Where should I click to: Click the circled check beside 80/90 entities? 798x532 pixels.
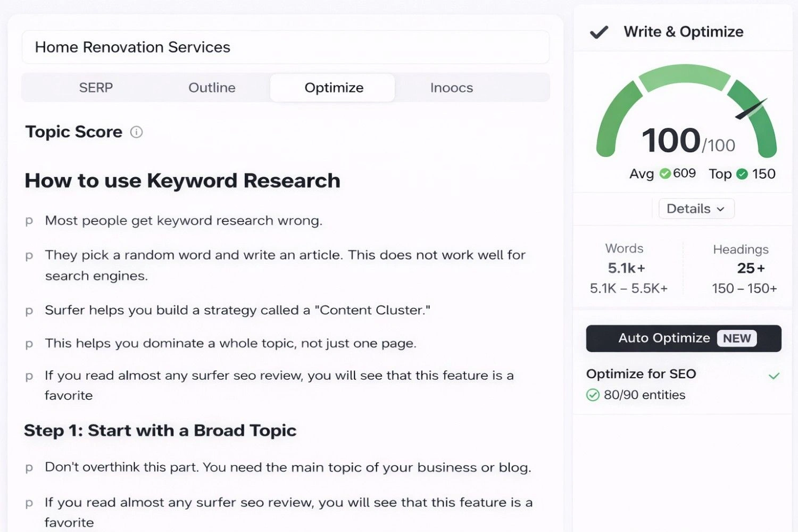(x=593, y=395)
